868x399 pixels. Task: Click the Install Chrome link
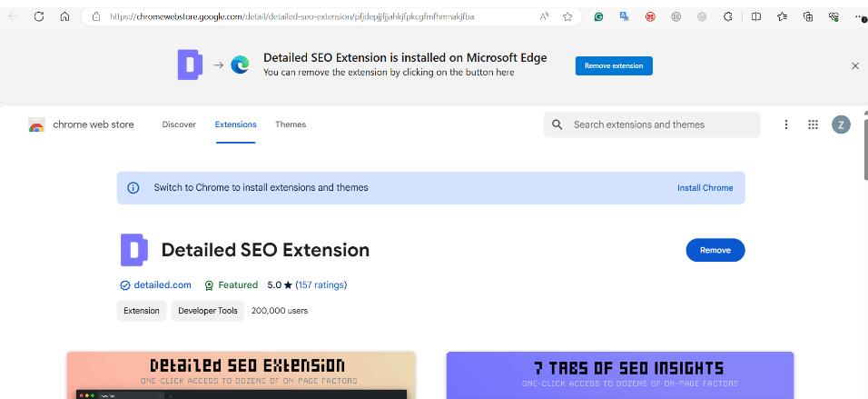click(x=705, y=188)
